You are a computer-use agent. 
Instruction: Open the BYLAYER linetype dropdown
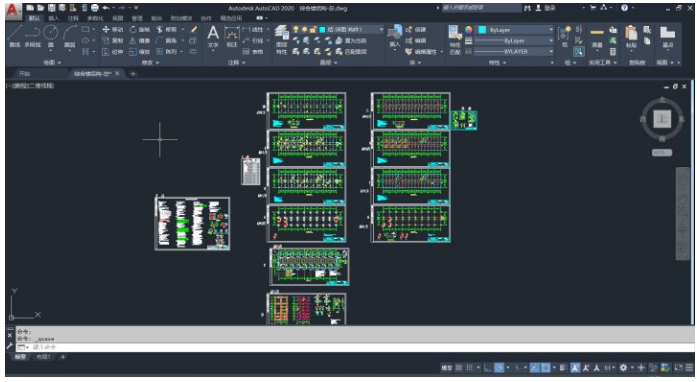(514, 52)
